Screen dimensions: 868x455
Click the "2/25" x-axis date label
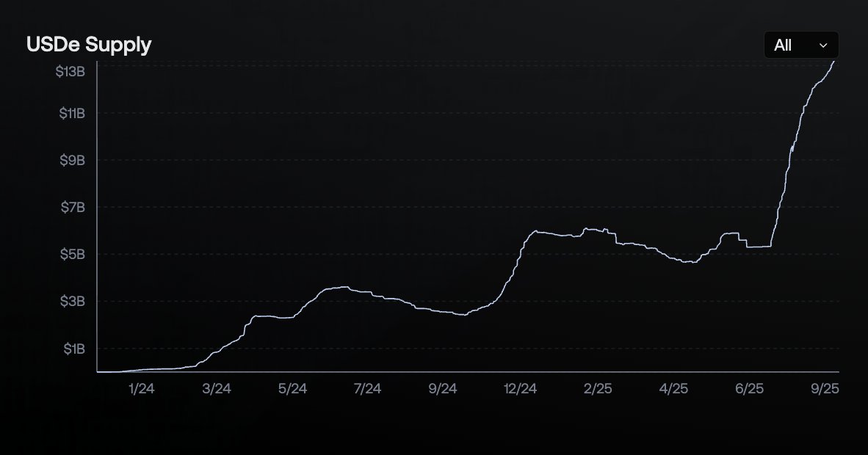598,388
